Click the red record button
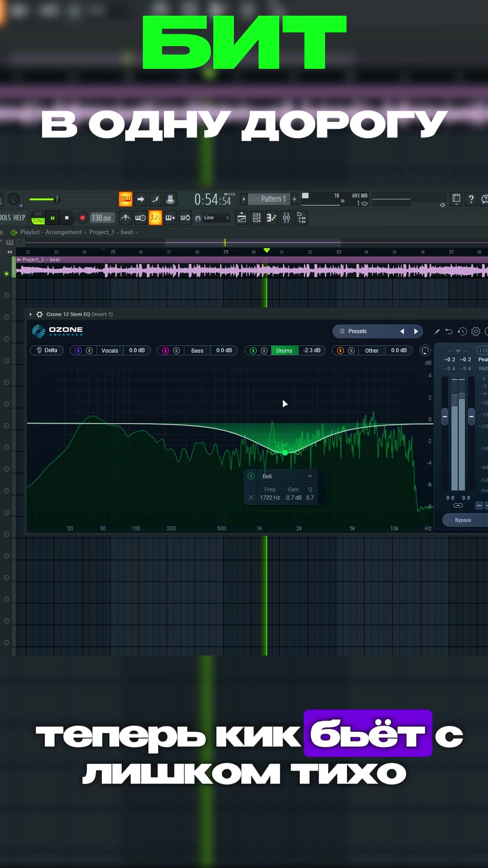The image size is (488, 868). (x=82, y=218)
